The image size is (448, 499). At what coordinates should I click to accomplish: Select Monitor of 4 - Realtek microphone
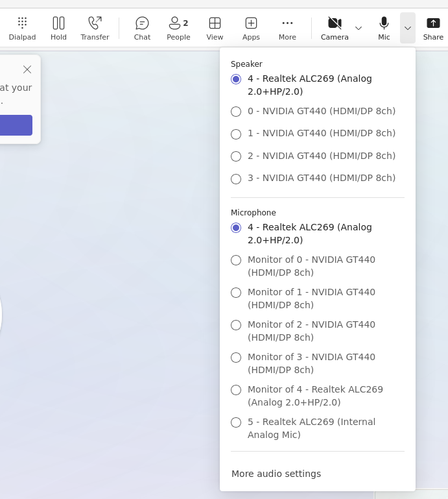(236, 390)
